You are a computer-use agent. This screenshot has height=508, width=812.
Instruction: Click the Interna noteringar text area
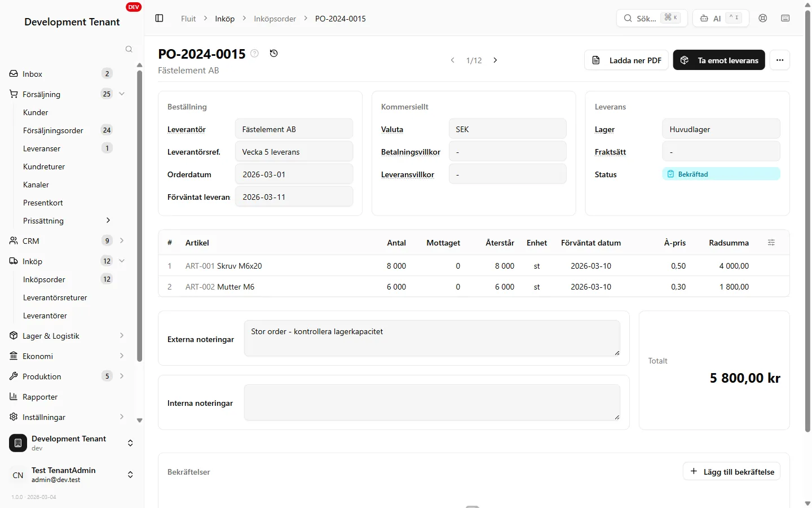click(432, 402)
